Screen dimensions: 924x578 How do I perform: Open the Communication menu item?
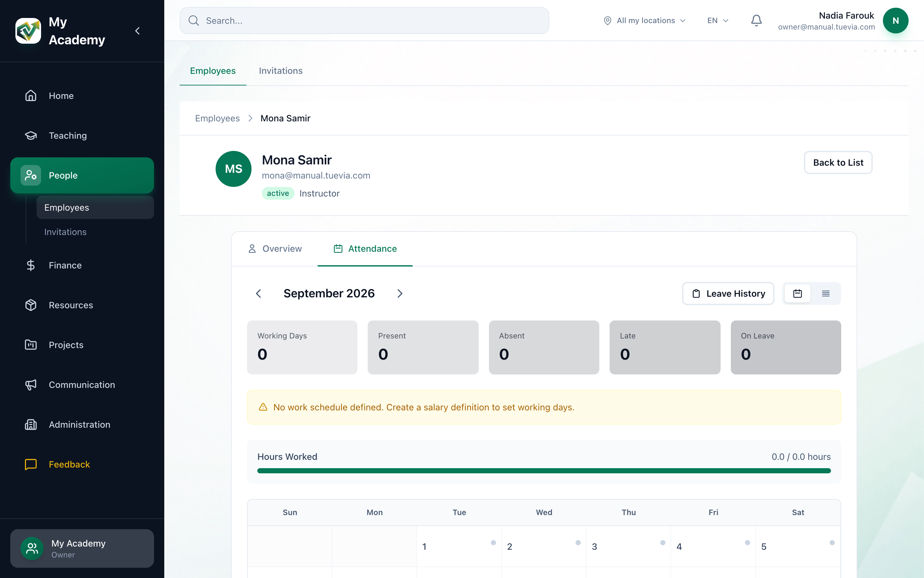[x=82, y=385]
